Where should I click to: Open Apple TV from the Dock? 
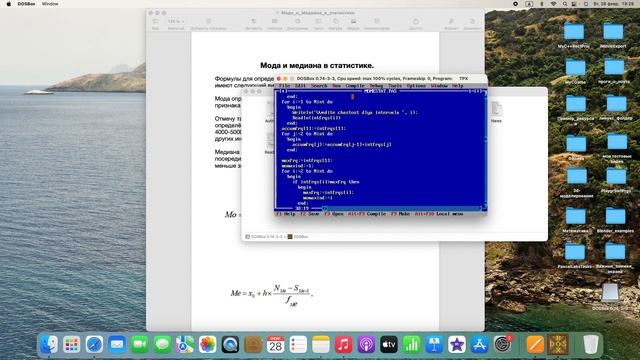coord(389,345)
